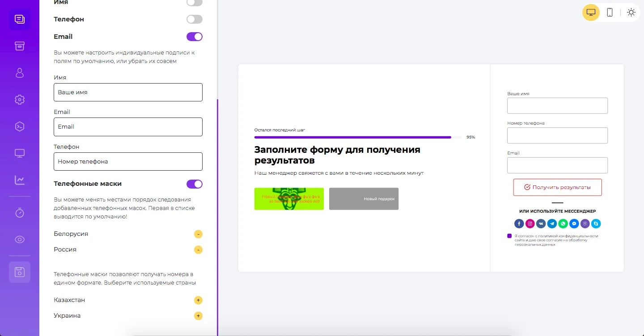Click the Ваше имя input in preview
Screen dimensions: 644x336
coord(557,106)
